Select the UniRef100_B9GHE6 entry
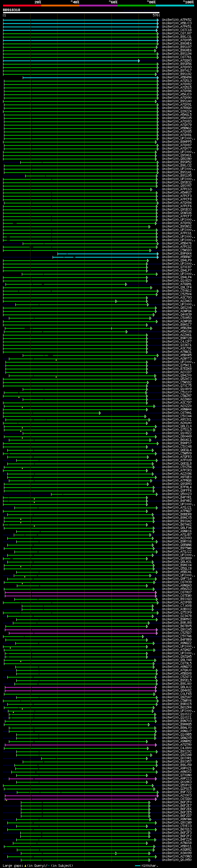This screenshot has width=197, height=868. point(176,50)
